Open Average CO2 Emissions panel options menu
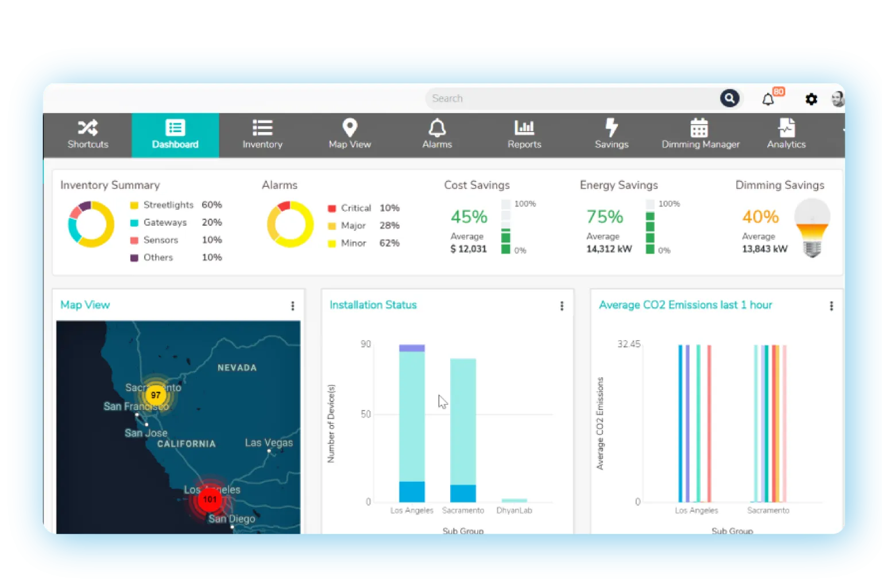Screen dimensions: 882x588 [x=831, y=306]
